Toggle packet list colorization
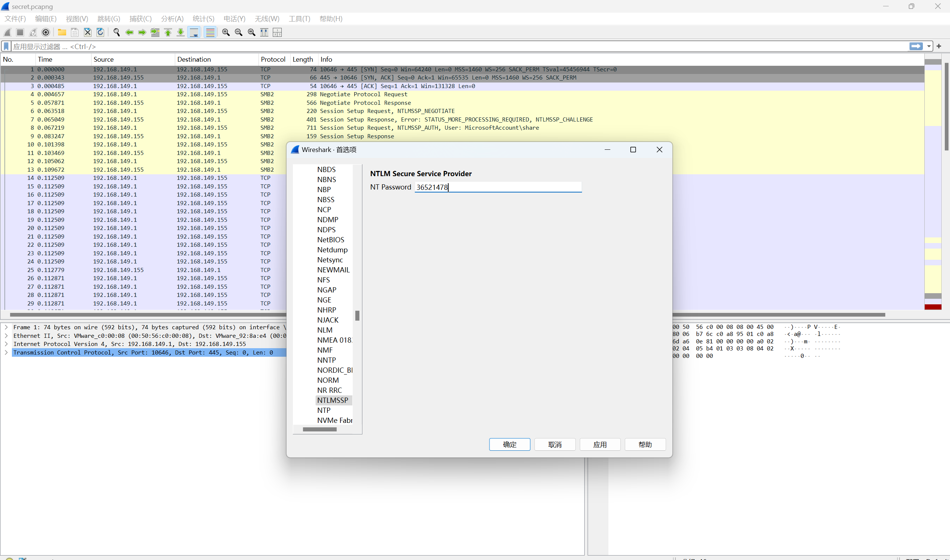Image resolution: width=950 pixels, height=560 pixels. 210,32
